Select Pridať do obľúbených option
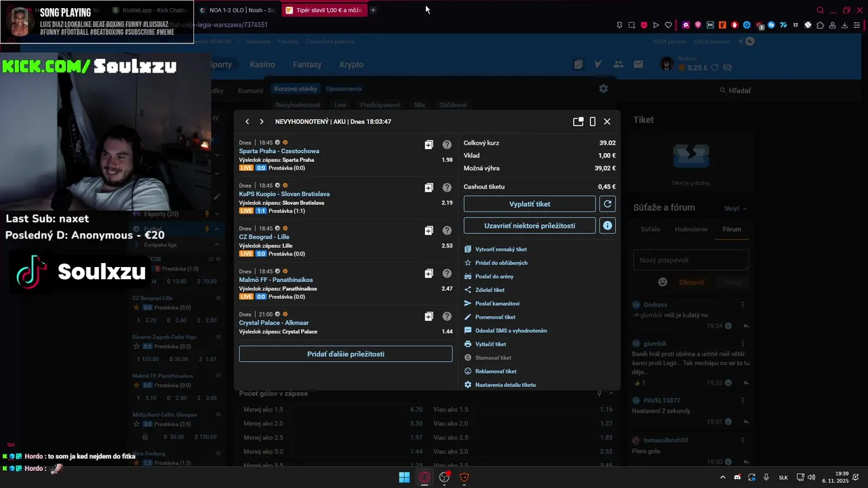This screenshot has height=488, width=868. 496,263
